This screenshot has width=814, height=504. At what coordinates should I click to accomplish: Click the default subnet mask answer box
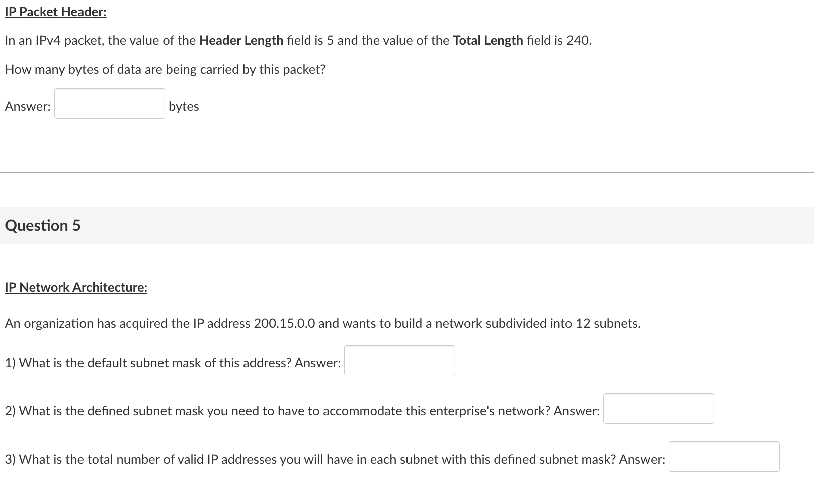coord(399,360)
